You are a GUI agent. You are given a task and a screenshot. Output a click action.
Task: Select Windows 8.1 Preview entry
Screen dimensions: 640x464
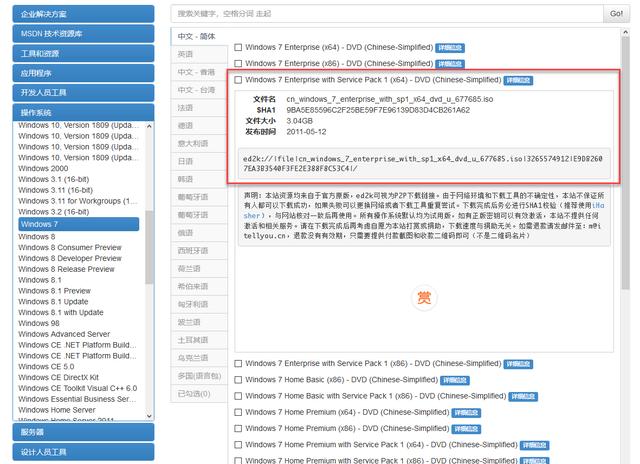click(54, 291)
